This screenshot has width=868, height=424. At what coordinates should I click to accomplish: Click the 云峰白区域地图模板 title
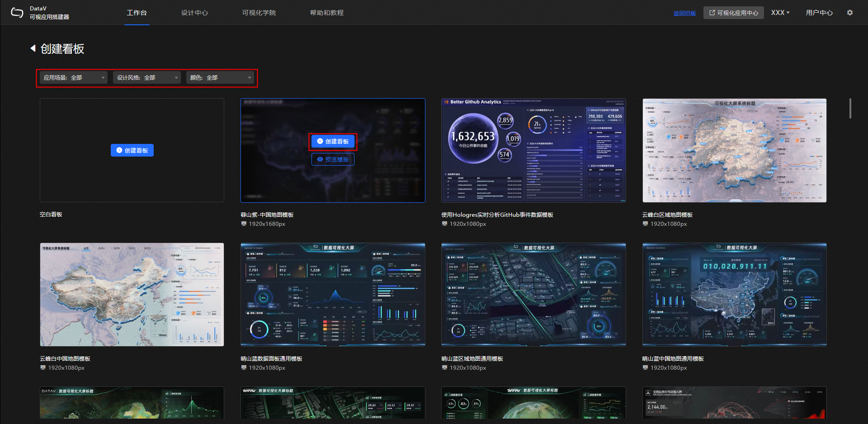[667, 215]
